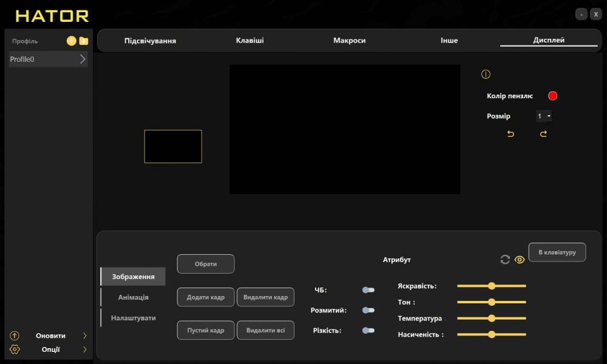Open the Макроси tab

point(349,41)
